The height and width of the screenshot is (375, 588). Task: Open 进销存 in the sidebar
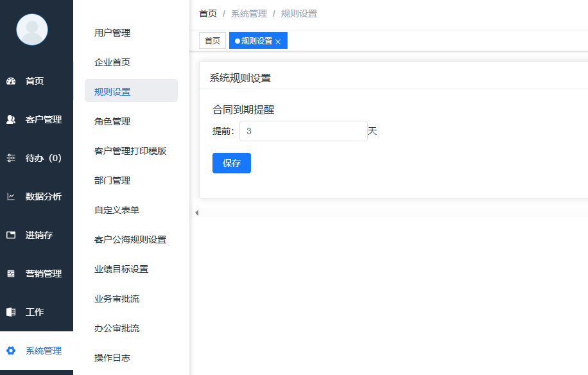click(37, 235)
